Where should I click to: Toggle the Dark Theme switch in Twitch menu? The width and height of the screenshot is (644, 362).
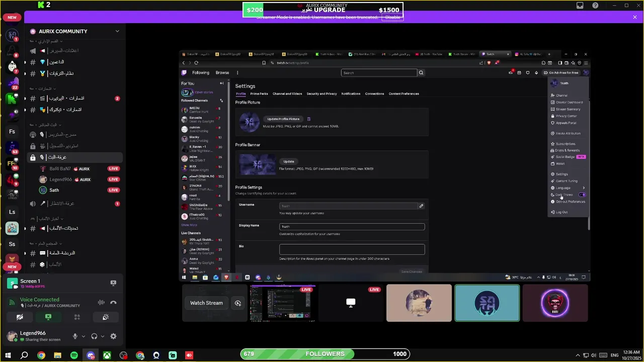(x=582, y=195)
